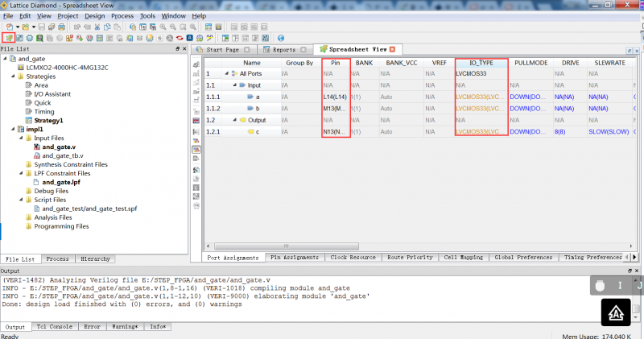This screenshot has height=339, width=644.
Task: Click the Save floppy disk icon
Action: pyautogui.click(x=42, y=27)
